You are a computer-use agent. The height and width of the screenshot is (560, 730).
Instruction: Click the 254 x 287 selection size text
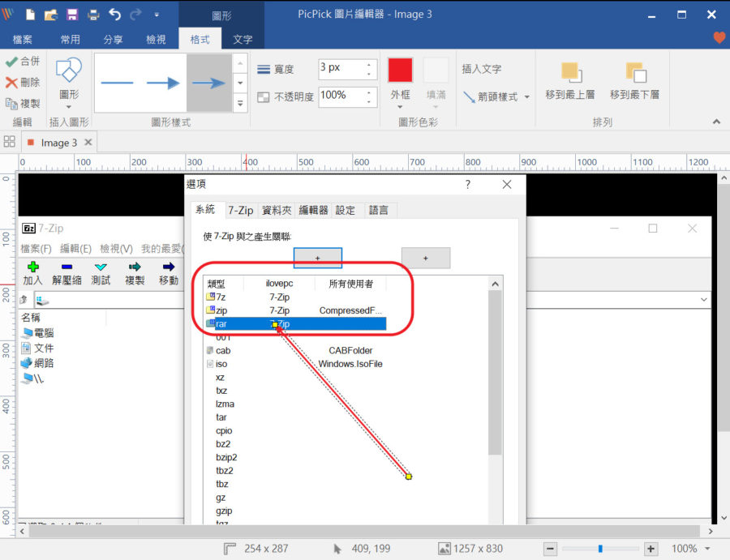266,549
